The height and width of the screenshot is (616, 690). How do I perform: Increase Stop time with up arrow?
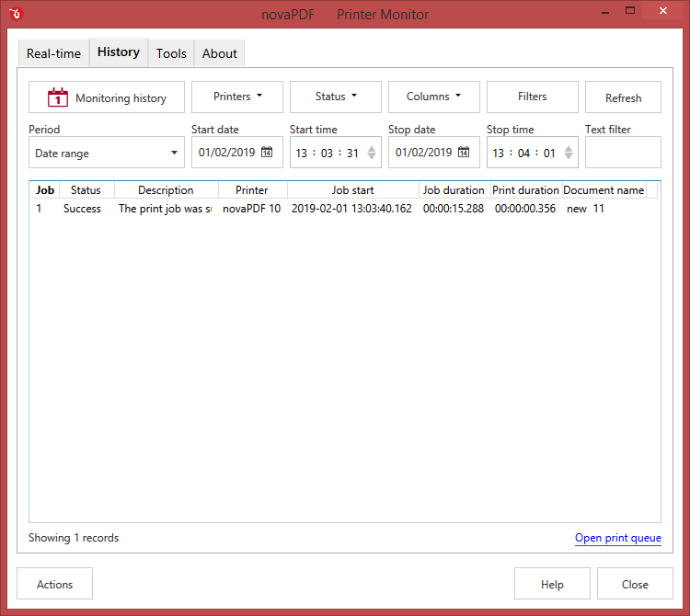click(569, 149)
